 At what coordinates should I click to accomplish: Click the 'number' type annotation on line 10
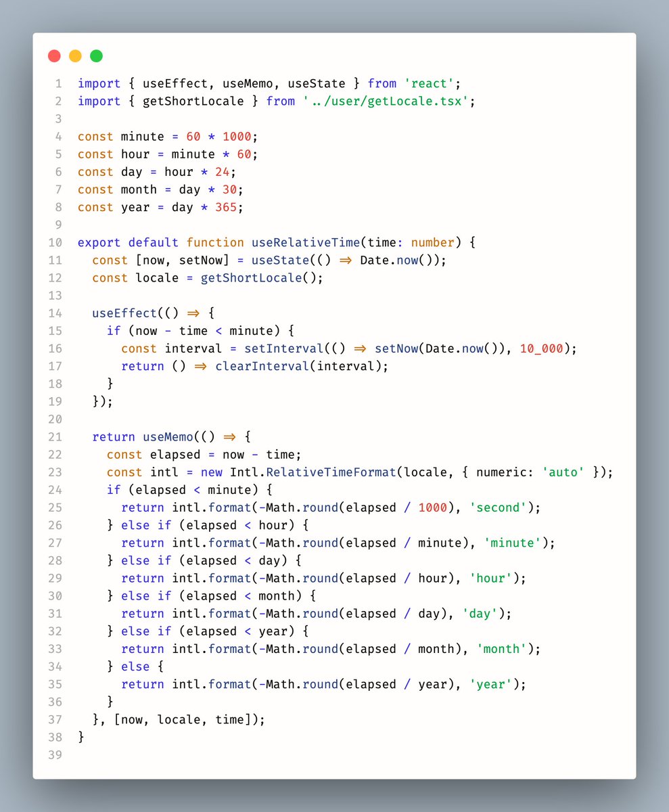432,242
